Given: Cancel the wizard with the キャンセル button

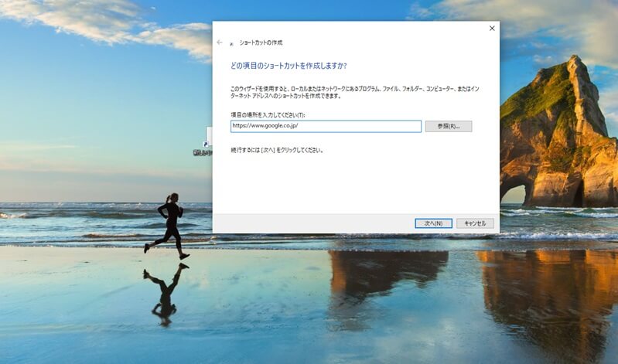Looking at the screenshot, I should pyautogui.click(x=476, y=223).
